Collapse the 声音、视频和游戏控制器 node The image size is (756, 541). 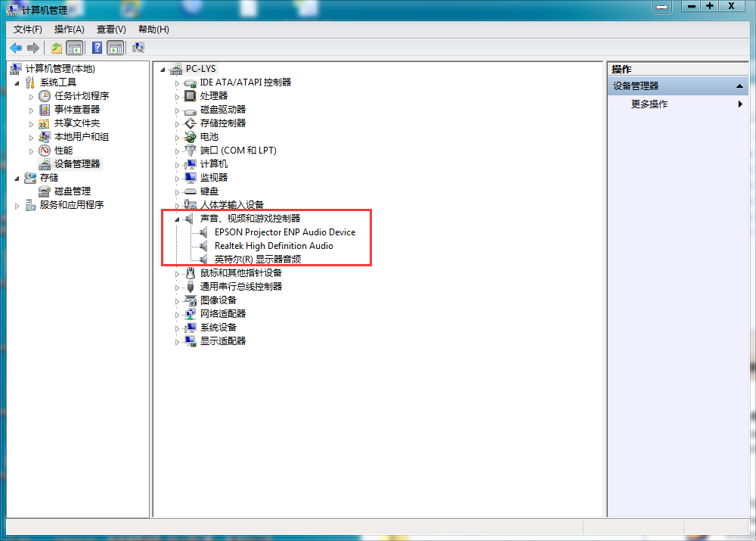(x=177, y=219)
